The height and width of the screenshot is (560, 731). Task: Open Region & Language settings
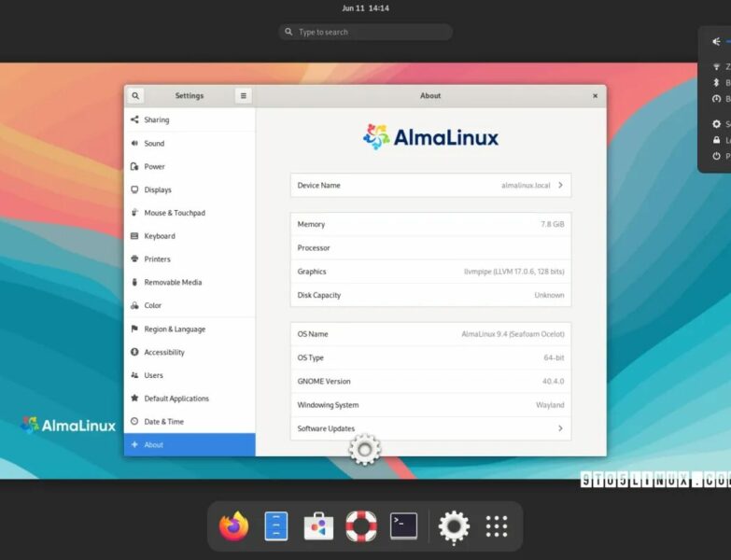pos(190,329)
